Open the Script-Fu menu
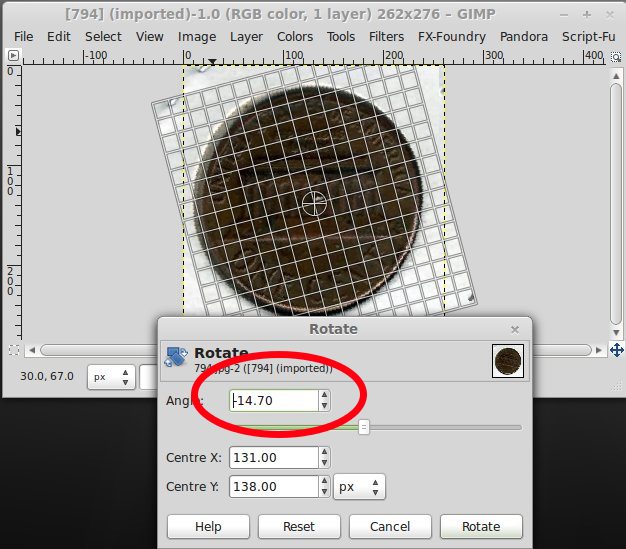Image resolution: width=626 pixels, height=549 pixels. (588, 37)
